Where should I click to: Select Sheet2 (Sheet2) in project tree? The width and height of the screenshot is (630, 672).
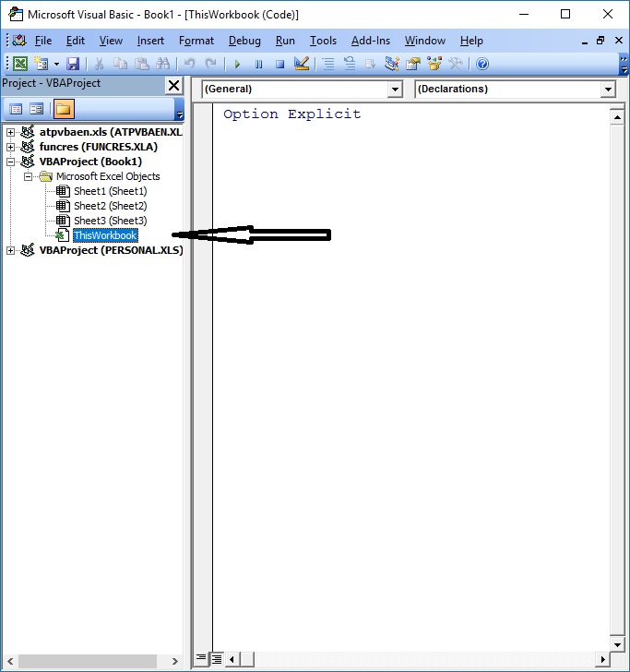pyautogui.click(x=110, y=206)
